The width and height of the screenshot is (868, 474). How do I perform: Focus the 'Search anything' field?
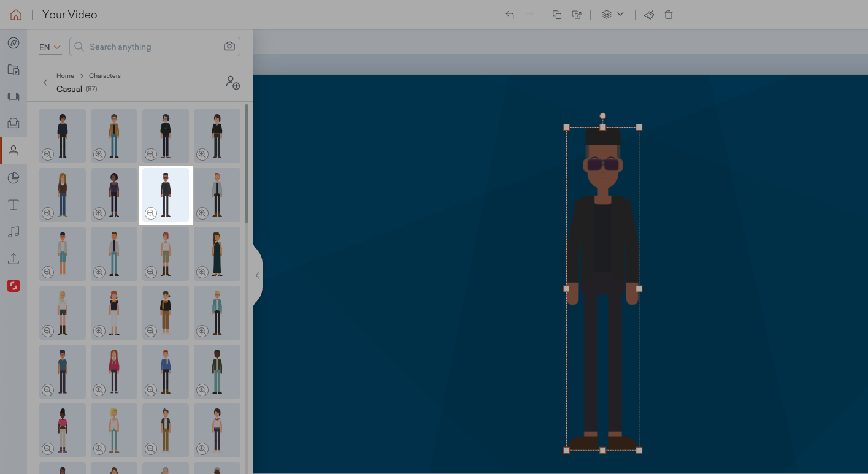[x=155, y=47]
